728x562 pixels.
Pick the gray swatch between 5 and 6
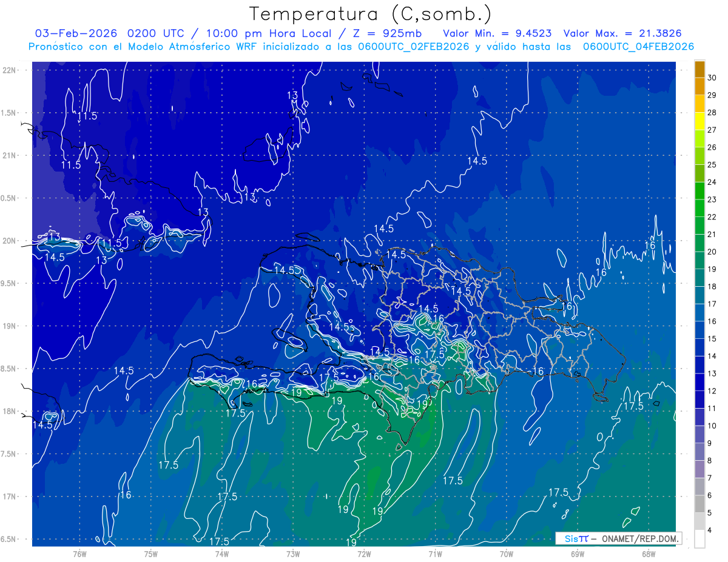699,504
